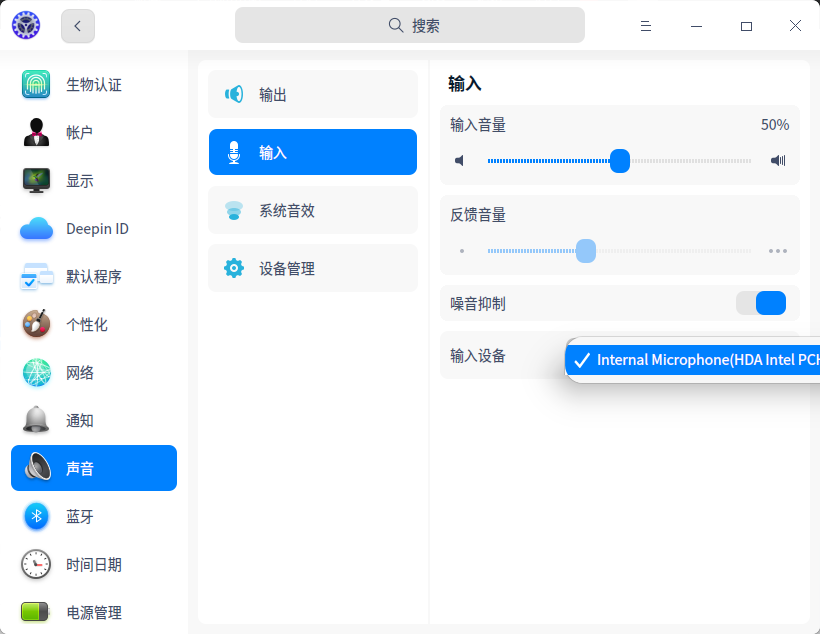The width and height of the screenshot is (820, 634).
Task: Switch to the Output tab
Action: [x=313, y=94]
